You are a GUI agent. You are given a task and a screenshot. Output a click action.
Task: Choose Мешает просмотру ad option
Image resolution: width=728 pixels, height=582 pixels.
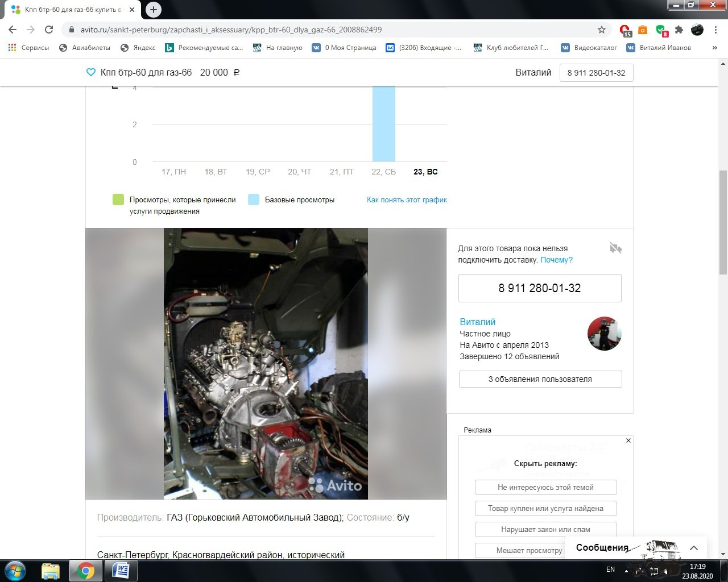[529, 550]
